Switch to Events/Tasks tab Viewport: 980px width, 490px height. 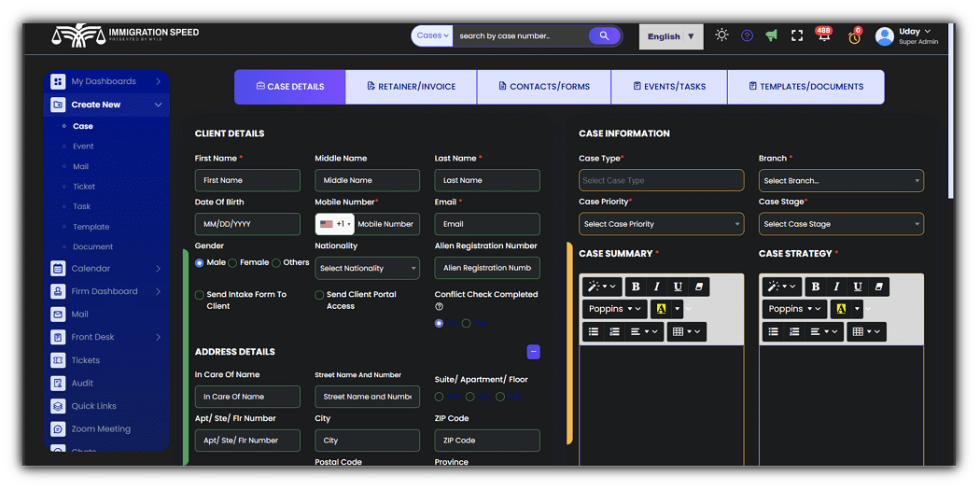click(x=669, y=87)
